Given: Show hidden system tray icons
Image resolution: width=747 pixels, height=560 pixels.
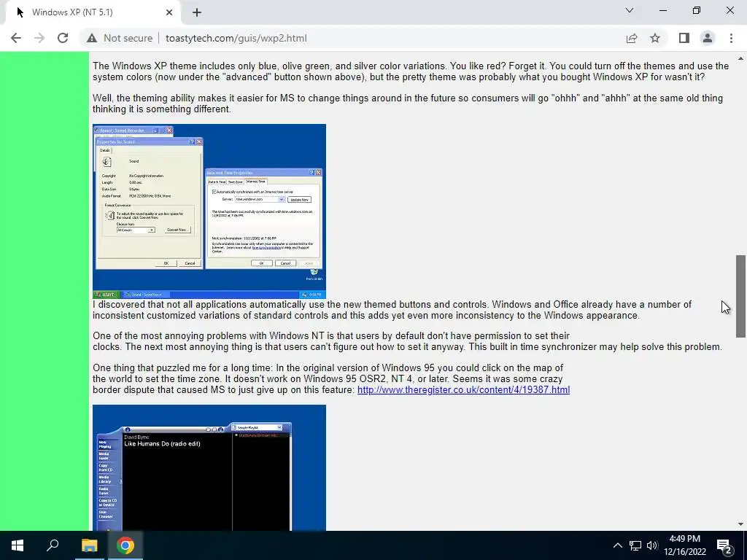Looking at the screenshot, I should coord(617,545).
